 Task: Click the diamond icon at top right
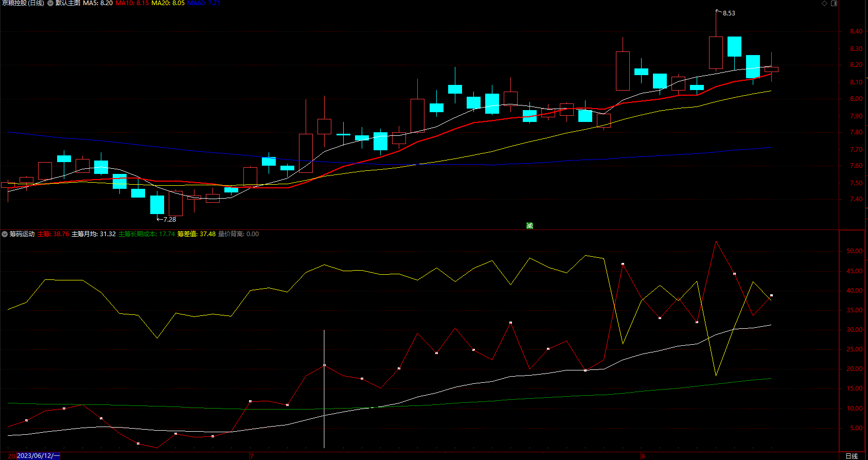point(824,3)
